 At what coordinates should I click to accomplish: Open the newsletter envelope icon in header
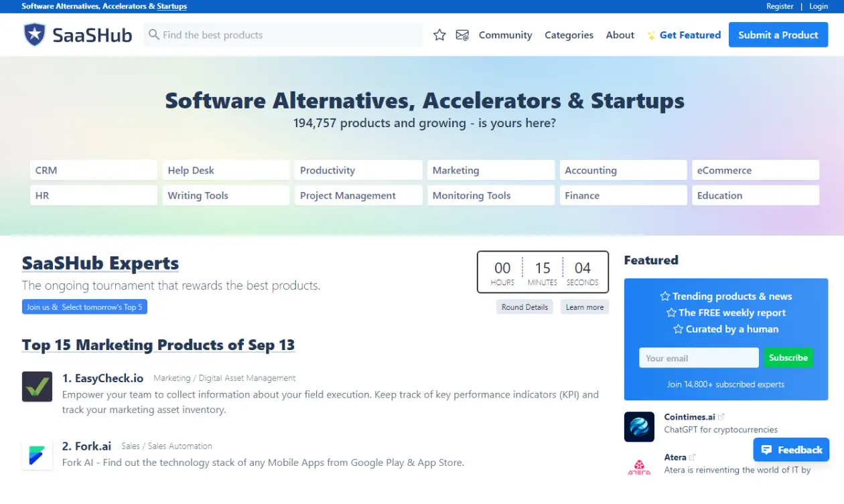pyautogui.click(x=462, y=35)
